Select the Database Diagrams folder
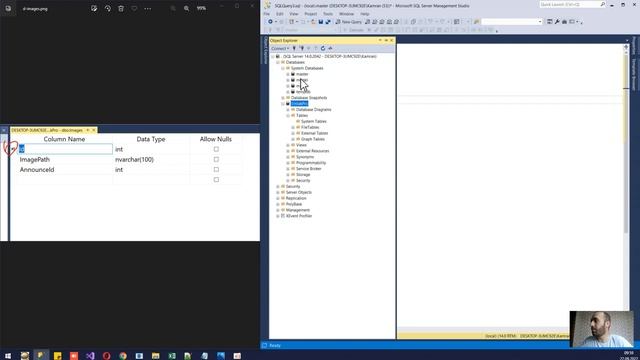640x360 pixels. click(x=313, y=110)
